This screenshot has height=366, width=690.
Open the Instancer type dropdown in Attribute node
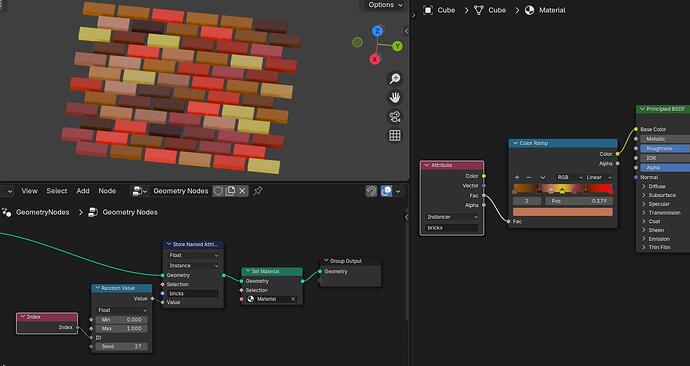[452, 217]
